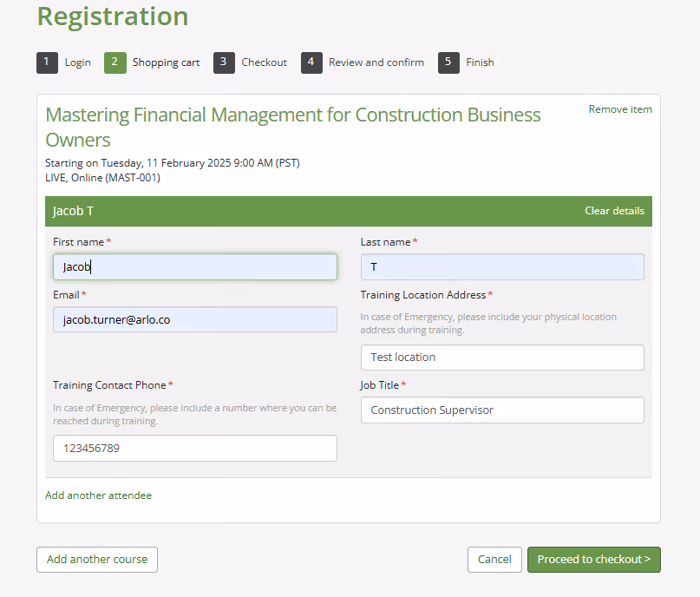
Task: Click the numbered badge for step 4
Action: coord(311,62)
